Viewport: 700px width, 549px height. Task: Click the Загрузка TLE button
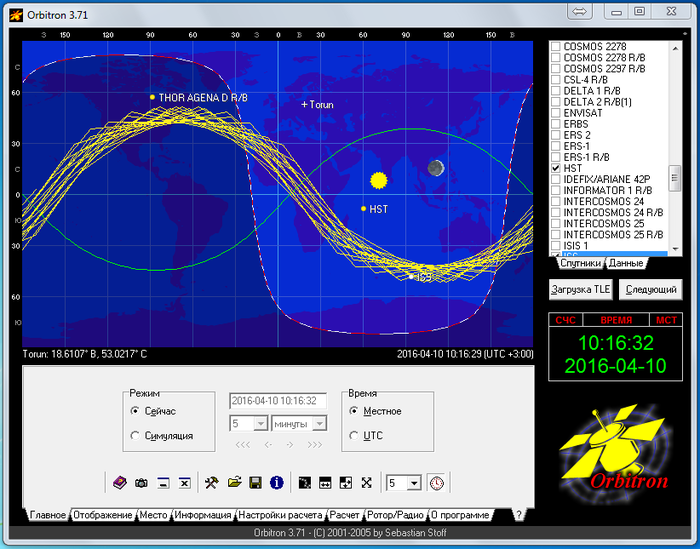click(x=581, y=289)
